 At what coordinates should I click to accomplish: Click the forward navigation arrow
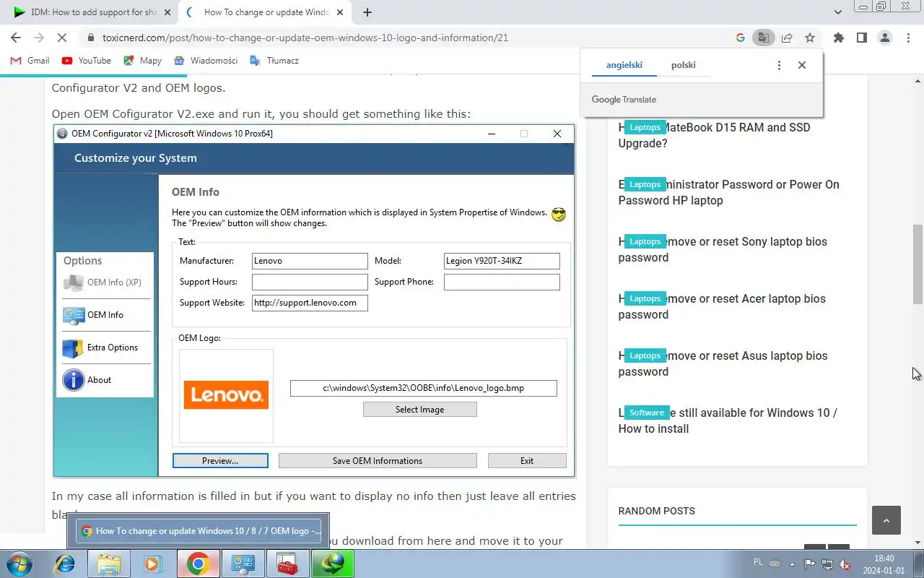coord(39,38)
